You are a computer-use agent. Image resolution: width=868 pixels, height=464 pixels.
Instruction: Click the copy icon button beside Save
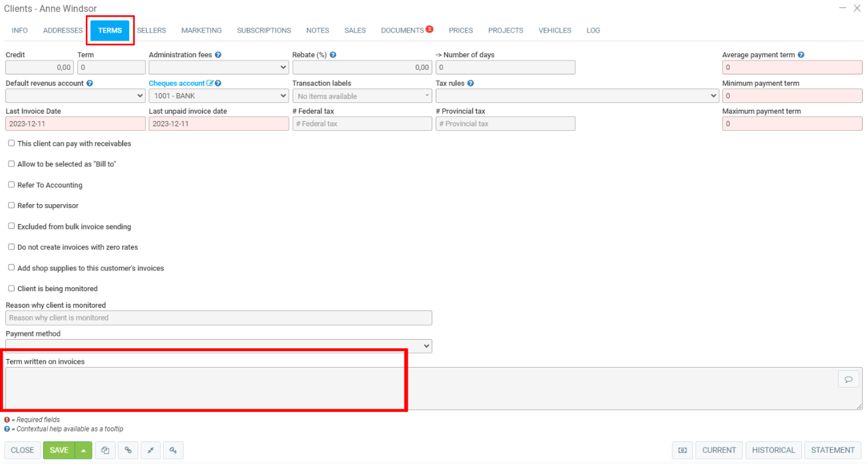click(x=105, y=450)
